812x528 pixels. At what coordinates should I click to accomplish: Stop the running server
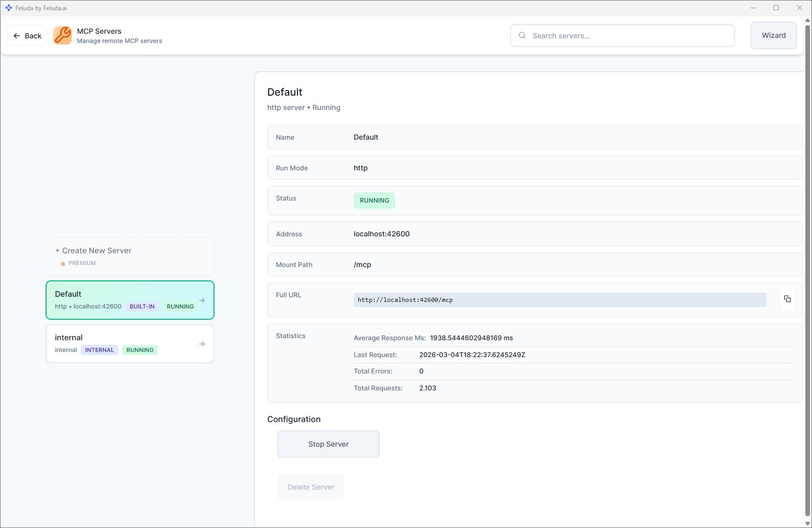tap(328, 444)
